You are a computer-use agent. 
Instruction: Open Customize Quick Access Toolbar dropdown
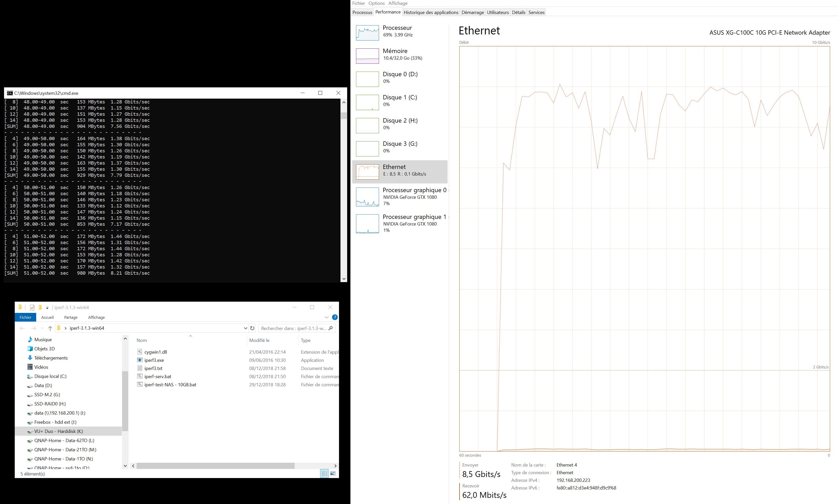click(47, 308)
